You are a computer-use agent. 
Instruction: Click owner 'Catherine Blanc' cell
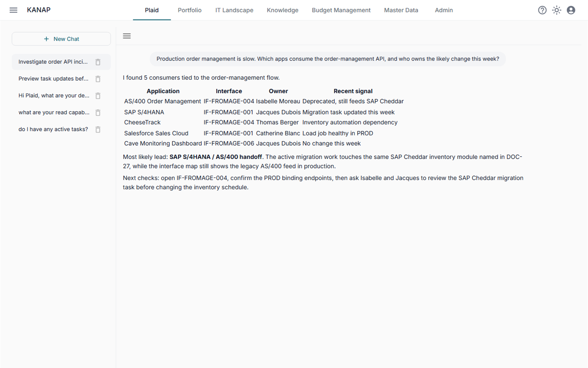(278, 133)
